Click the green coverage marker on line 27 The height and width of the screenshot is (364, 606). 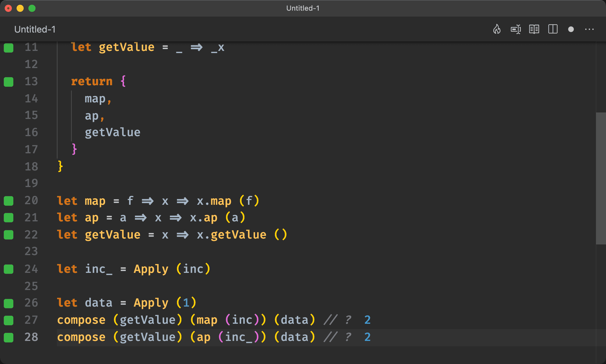(x=9, y=320)
